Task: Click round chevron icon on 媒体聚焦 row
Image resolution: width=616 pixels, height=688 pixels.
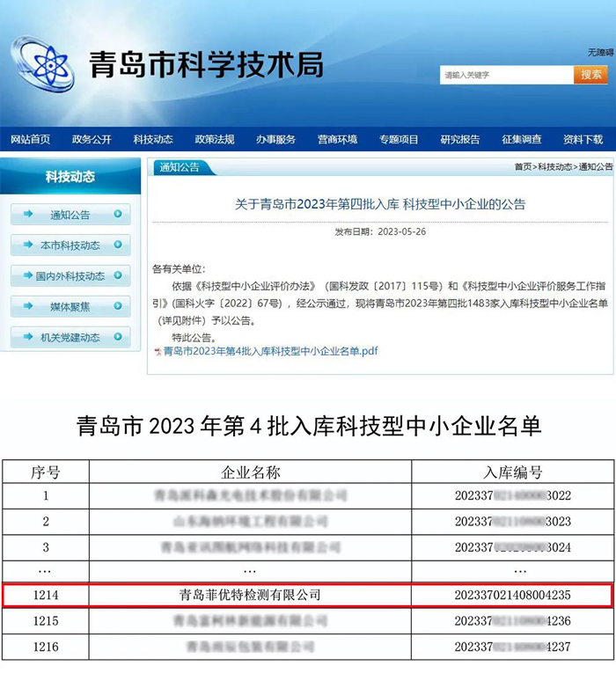Action: 118,306
